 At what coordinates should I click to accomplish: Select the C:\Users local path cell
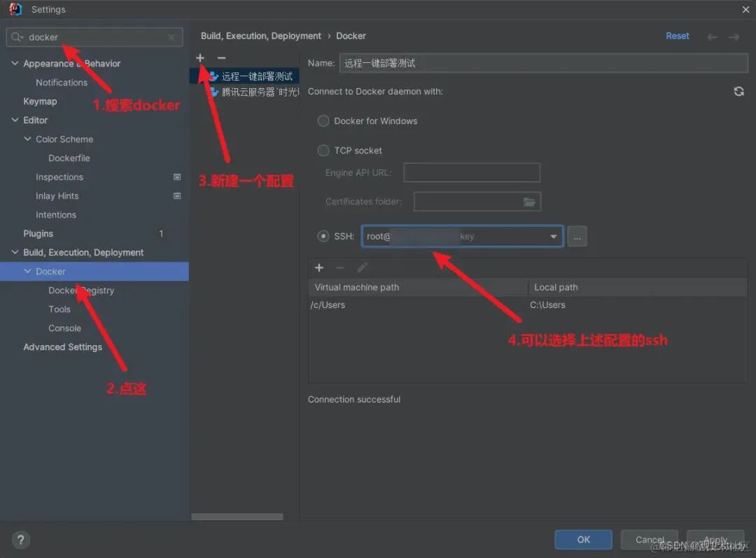(638, 305)
